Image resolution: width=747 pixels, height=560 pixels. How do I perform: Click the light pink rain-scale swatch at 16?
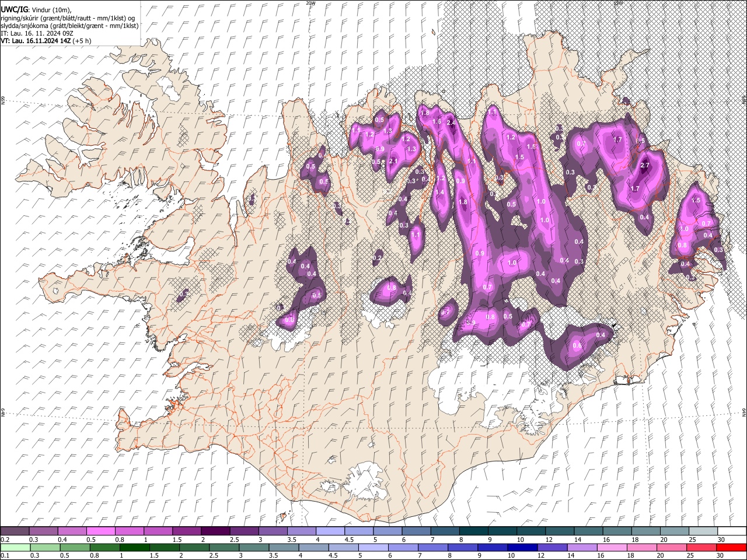pos(612,547)
